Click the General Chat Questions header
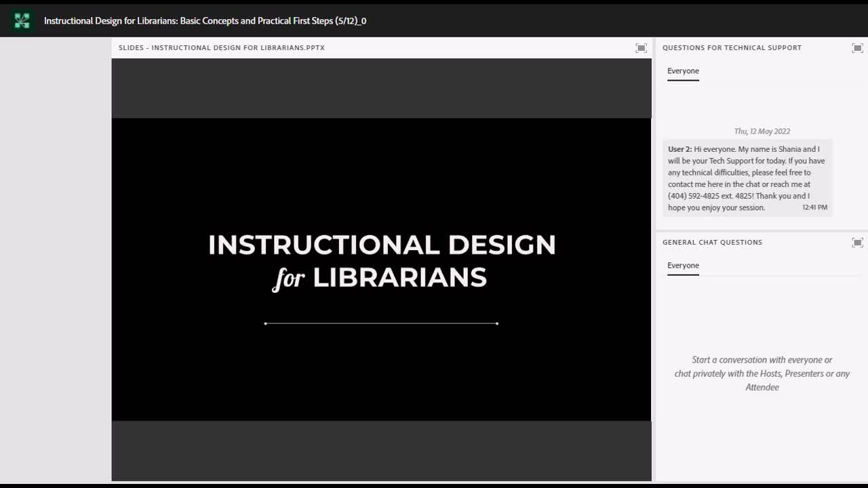 point(712,242)
